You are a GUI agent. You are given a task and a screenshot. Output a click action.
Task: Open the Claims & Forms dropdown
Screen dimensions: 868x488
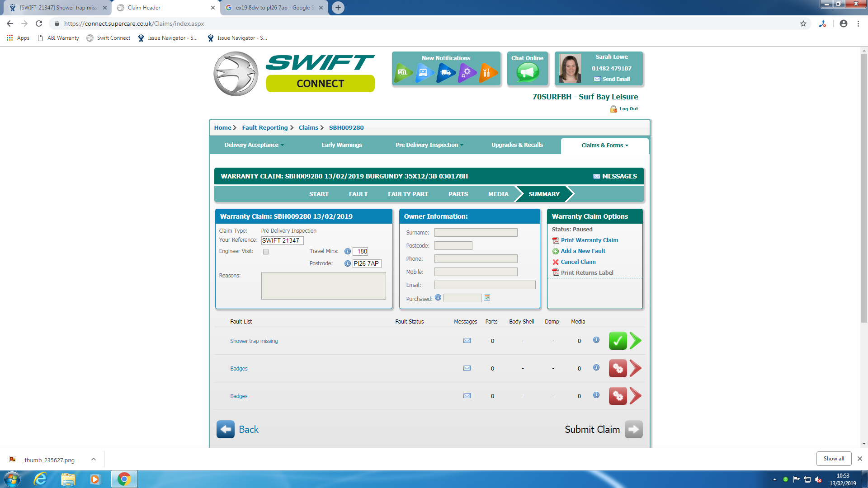(x=604, y=145)
